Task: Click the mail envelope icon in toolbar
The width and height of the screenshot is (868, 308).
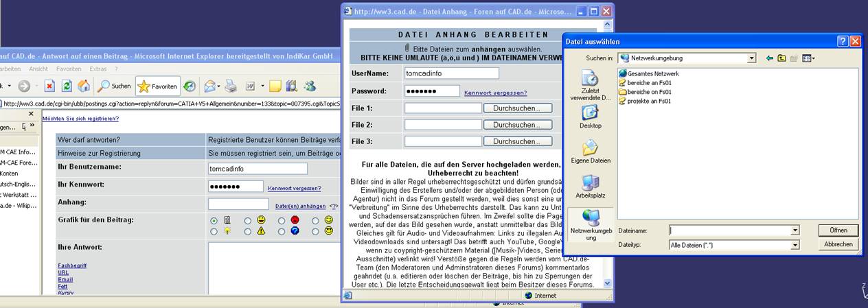Action: click(209, 86)
